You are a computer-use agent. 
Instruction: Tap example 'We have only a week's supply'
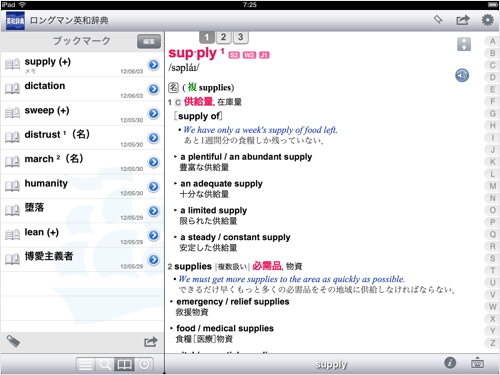point(260,130)
